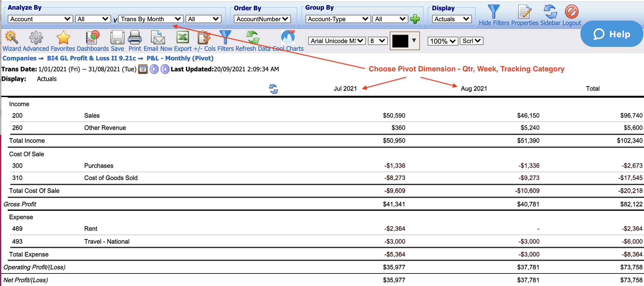Open the All dropdown next to Account
This screenshot has width=644, height=286.
pos(93,19)
